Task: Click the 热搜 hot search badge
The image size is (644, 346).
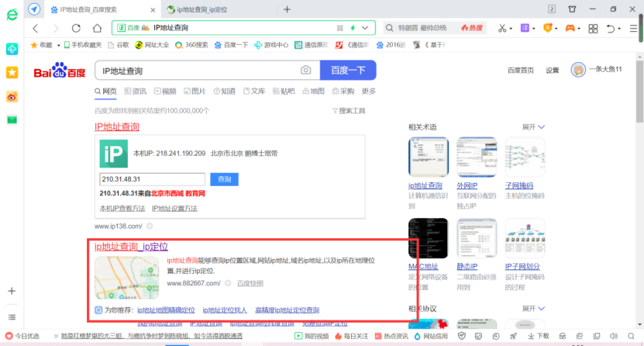Action: 471,28
